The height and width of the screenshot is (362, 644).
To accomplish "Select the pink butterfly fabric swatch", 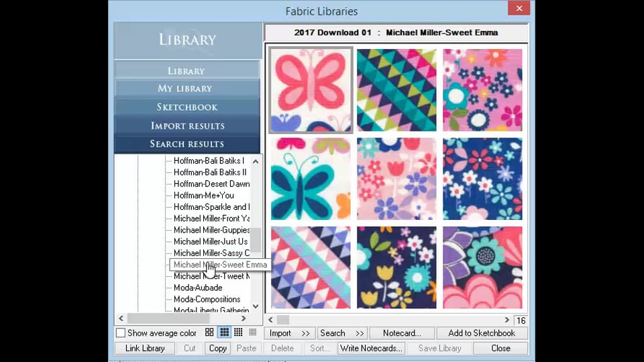I will coord(311,90).
